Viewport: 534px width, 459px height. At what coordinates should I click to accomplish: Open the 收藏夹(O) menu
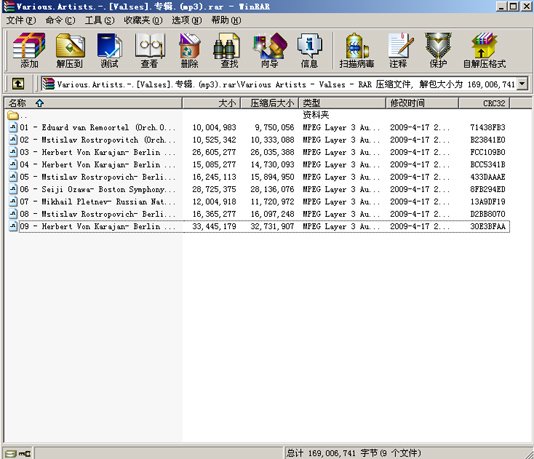tap(143, 20)
